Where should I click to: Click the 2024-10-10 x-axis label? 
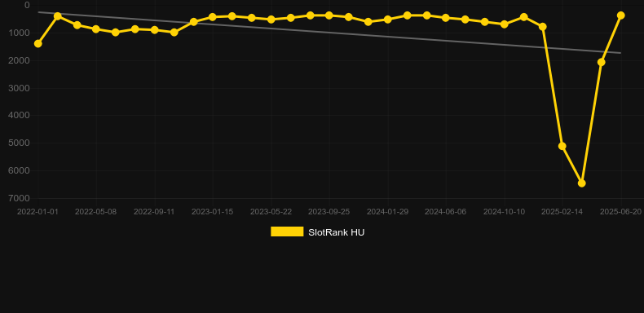click(x=504, y=212)
